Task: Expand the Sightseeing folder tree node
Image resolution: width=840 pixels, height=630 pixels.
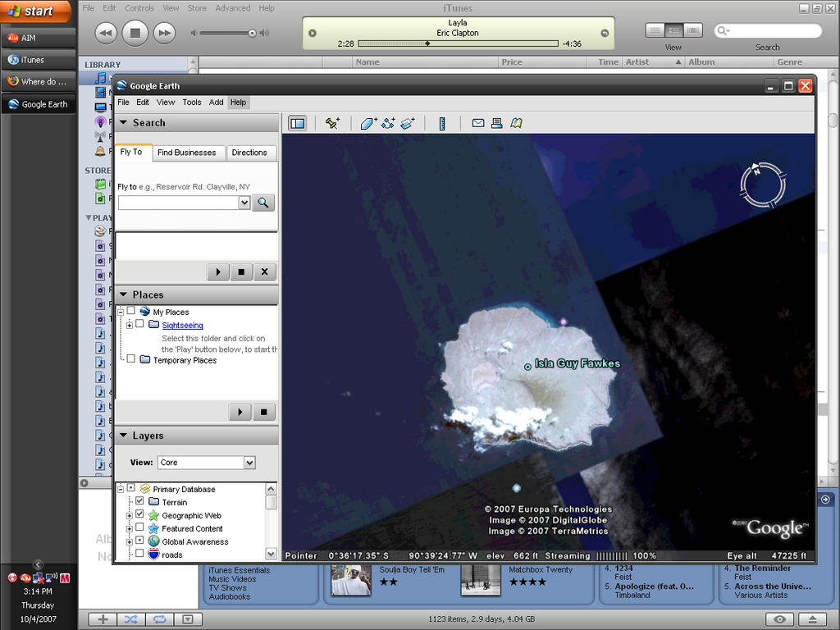Action: tap(129, 325)
